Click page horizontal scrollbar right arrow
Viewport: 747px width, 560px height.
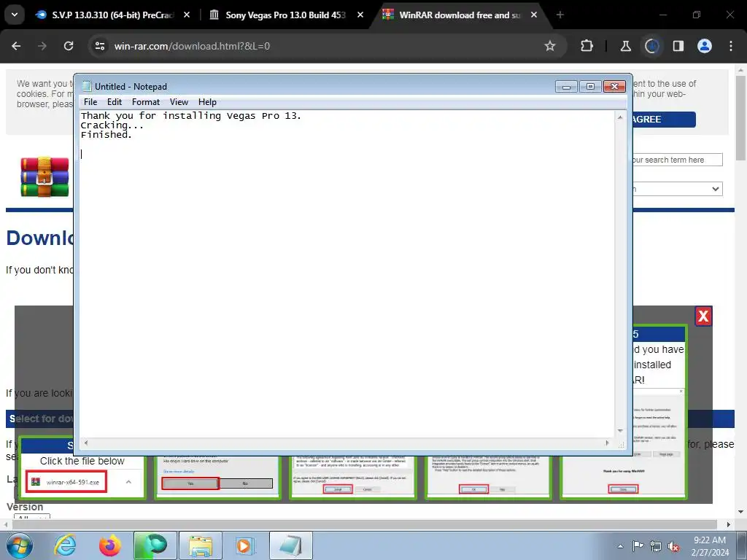click(729, 524)
